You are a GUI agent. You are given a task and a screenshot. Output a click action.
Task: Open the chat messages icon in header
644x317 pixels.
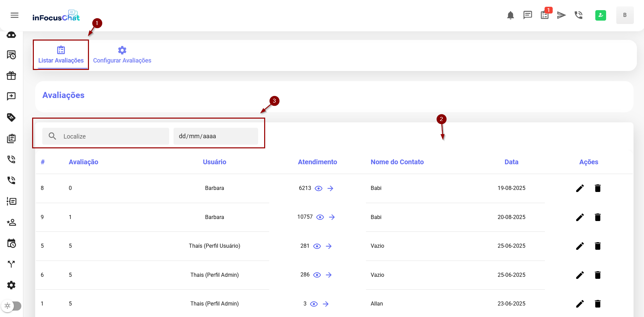[527, 15]
